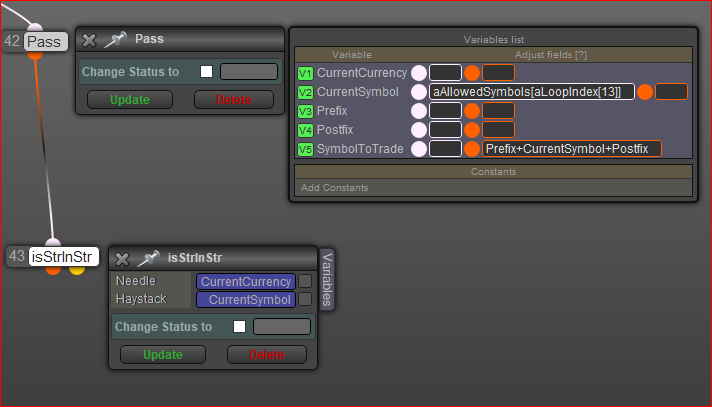This screenshot has height=407, width=712.
Task: Click Delete in the isStrInStr panel
Action: pyautogui.click(x=267, y=354)
